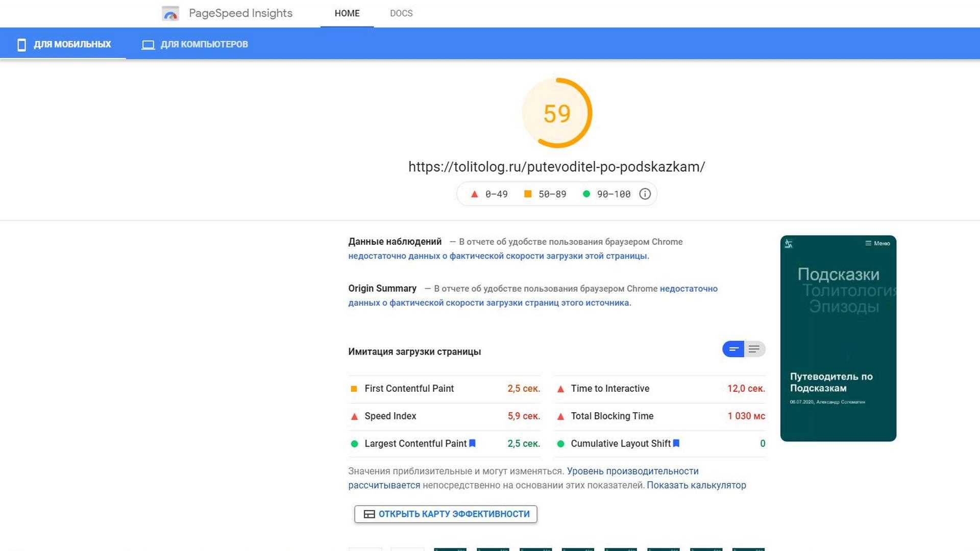Switch metrics to compact view toggle
The width and height of the screenshot is (980, 551).
733,349
